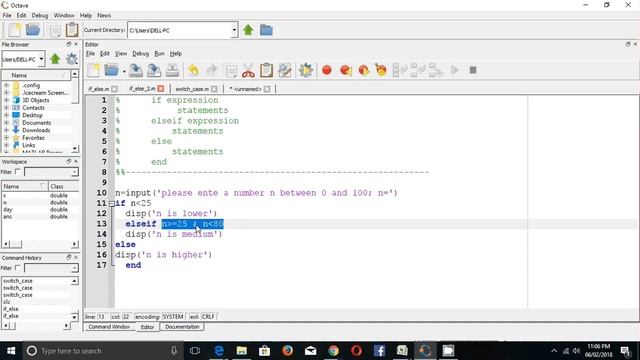Screen dimensions: 640x360
Task: Open the editor's Run menu
Action: pos(159,53)
